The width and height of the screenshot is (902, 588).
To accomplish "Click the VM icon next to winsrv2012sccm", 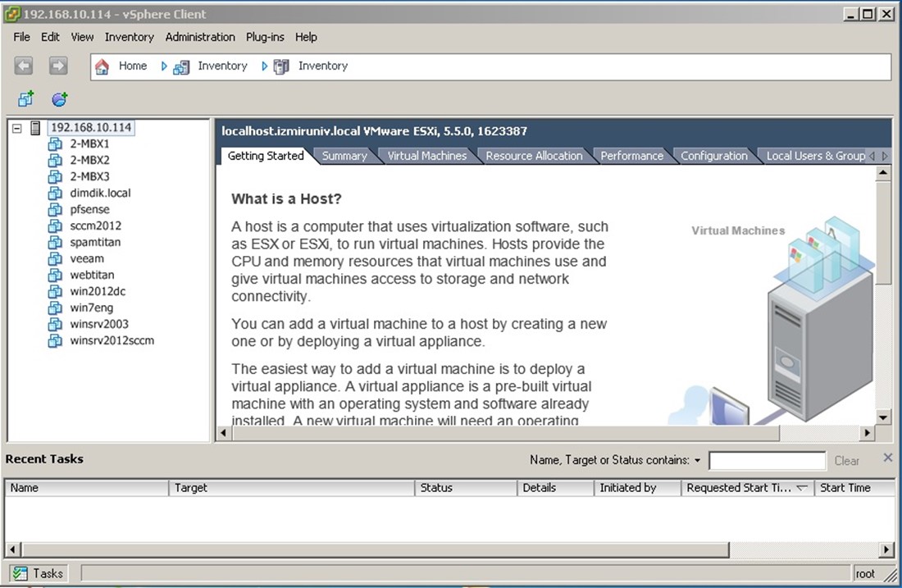I will pos(55,340).
